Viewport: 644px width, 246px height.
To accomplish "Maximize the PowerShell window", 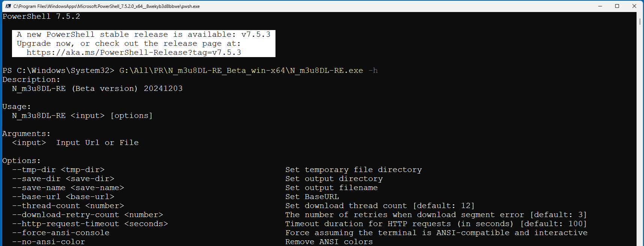I will [x=617, y=6].
